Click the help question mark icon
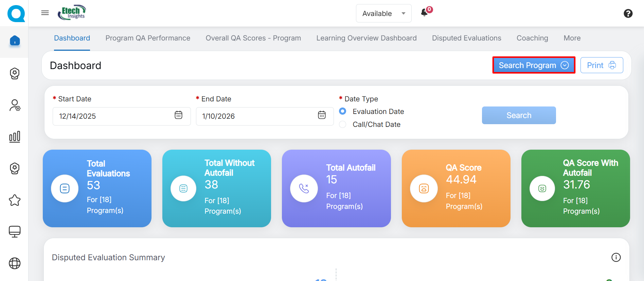644x281 pixels. pyautogui.click(x=628, y=13)
